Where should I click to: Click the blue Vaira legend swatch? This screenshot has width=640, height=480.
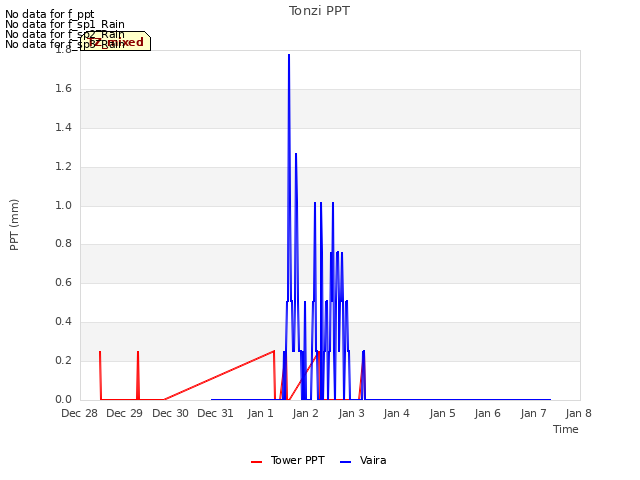coord(345,462)
